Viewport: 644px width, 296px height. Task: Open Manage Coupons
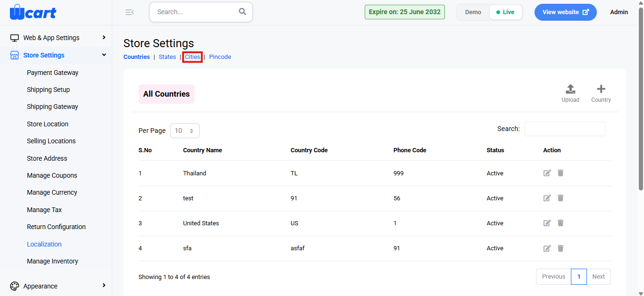(x=52, y=175)
